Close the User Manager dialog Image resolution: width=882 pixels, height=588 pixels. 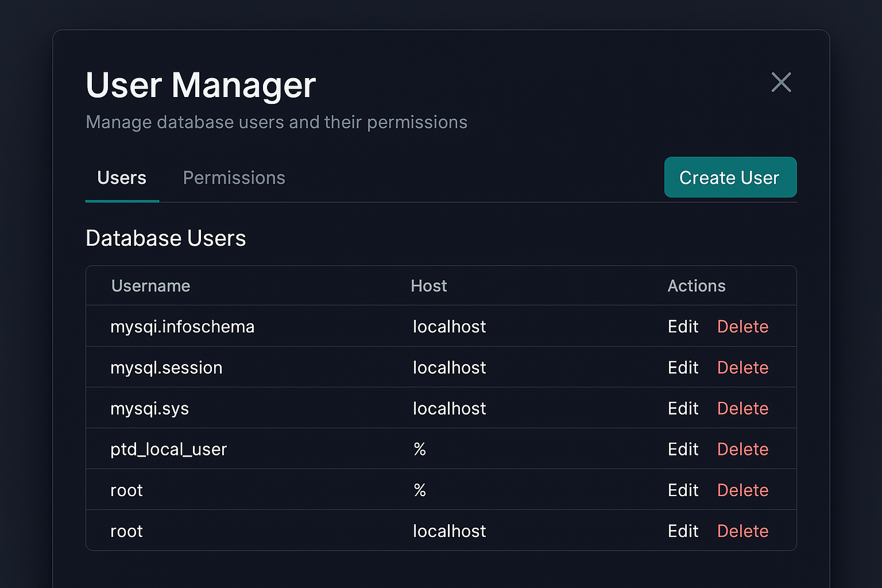[781, 83]
